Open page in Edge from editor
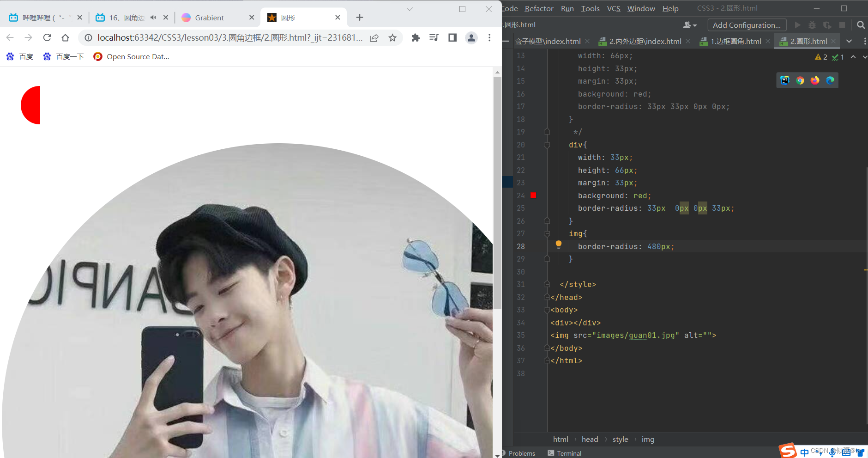The height and width of the screenshot is (458, 868). (x=830, y=80)
